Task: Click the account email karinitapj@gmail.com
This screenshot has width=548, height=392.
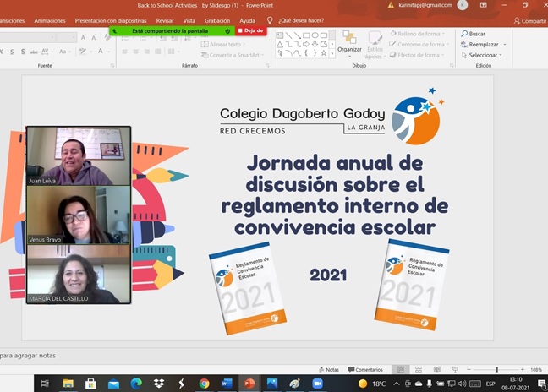Action: click(425, 5)
